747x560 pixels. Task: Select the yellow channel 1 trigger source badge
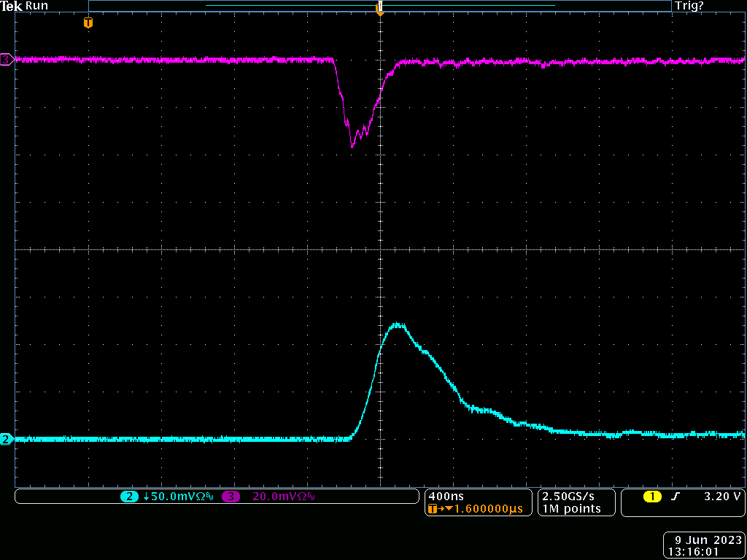pos(652,497)
